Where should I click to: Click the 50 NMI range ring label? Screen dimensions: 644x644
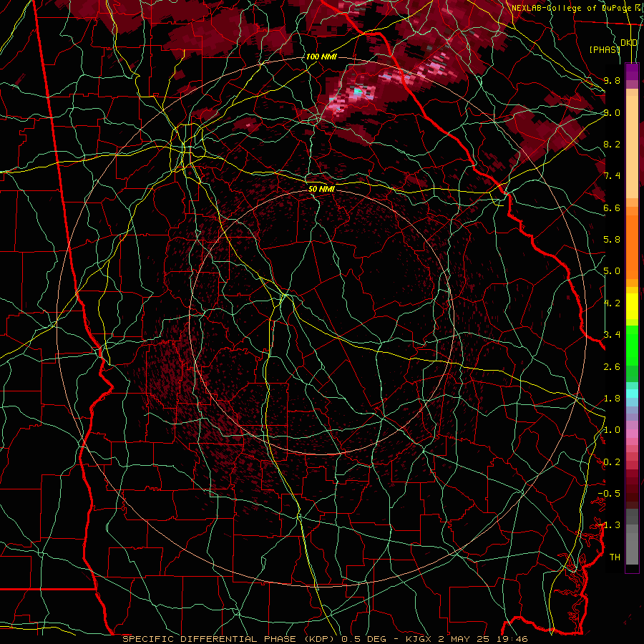pyautogui.click(x=321, y=189)
